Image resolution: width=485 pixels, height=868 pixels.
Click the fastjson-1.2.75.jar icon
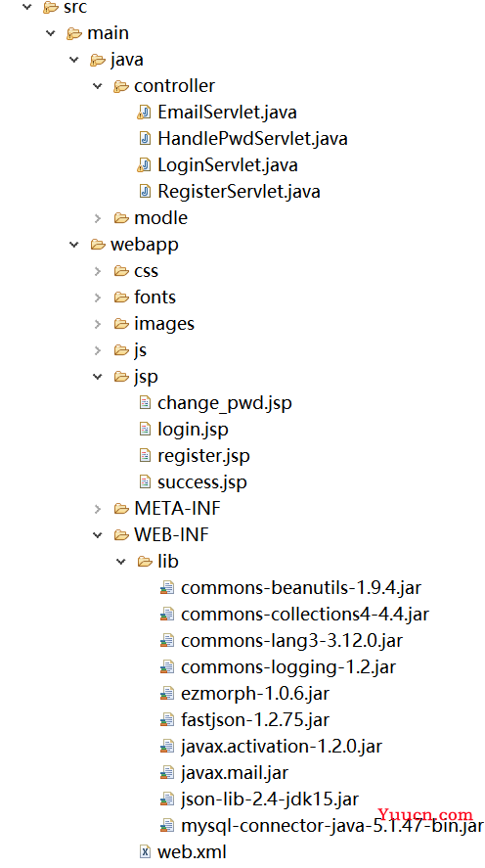click(x=167, y=719)
